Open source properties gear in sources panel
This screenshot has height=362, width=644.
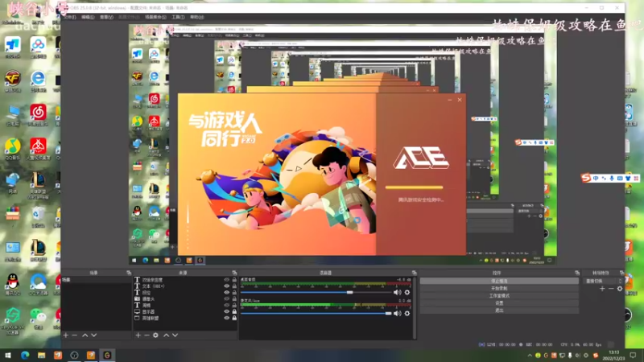155,335
